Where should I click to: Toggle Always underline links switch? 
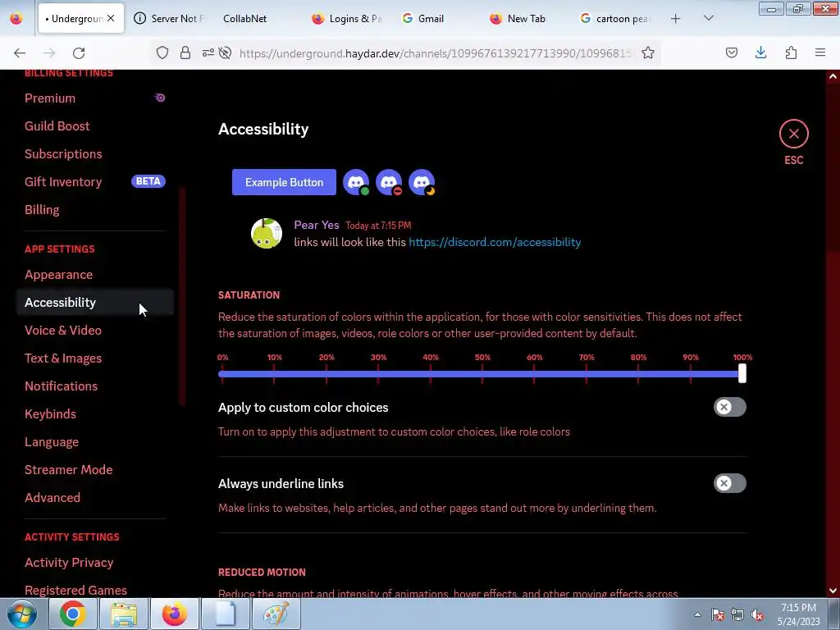(729, 483)
